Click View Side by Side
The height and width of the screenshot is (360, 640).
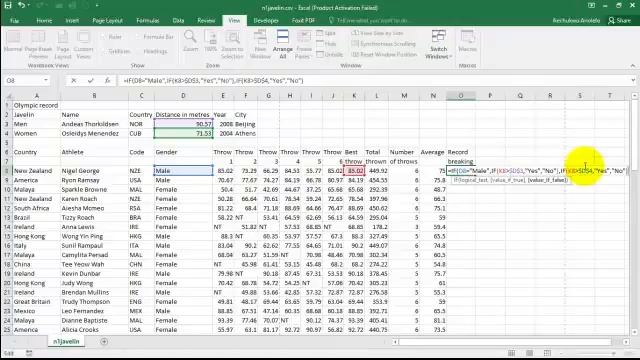point(378,33)
